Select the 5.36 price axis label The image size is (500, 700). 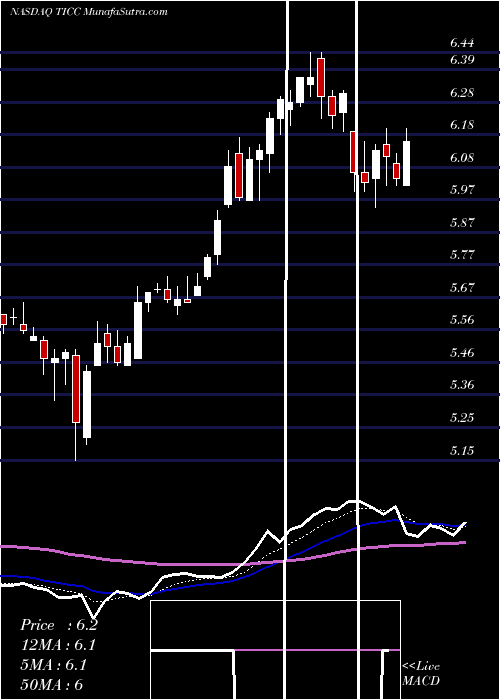[462, 385]
